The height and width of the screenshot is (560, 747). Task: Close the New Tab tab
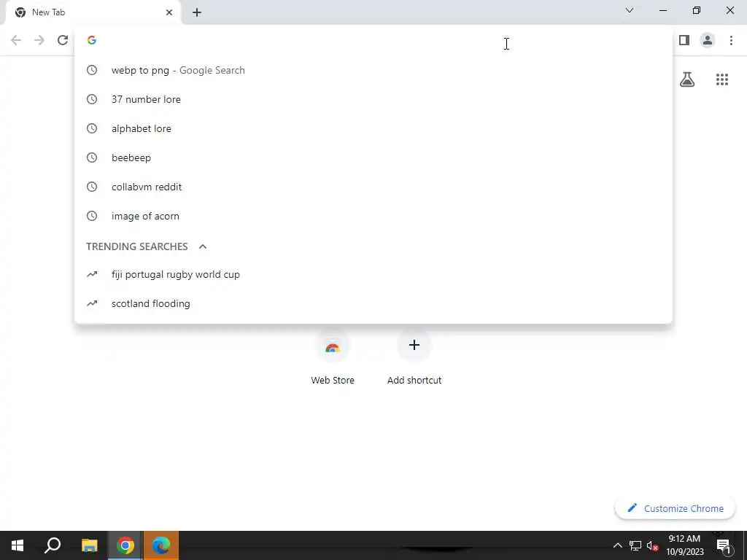coord(169,12)
